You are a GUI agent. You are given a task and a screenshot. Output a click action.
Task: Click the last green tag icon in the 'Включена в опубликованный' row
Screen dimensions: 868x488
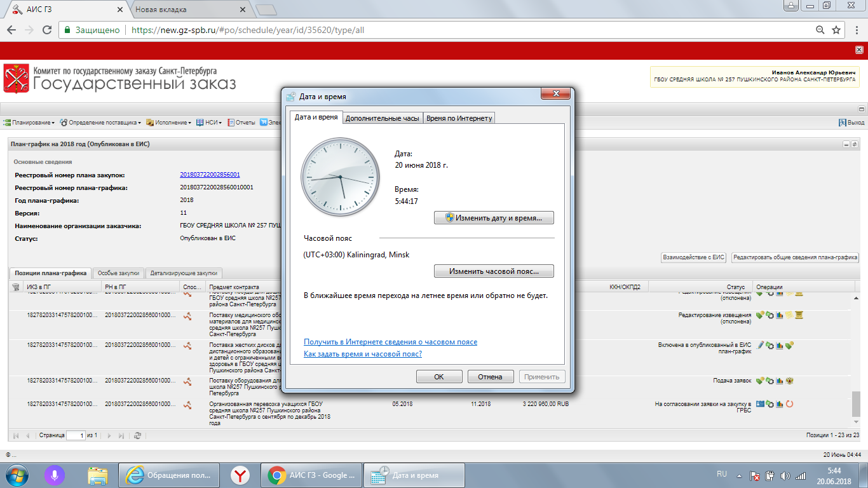[x=790, y=345]
